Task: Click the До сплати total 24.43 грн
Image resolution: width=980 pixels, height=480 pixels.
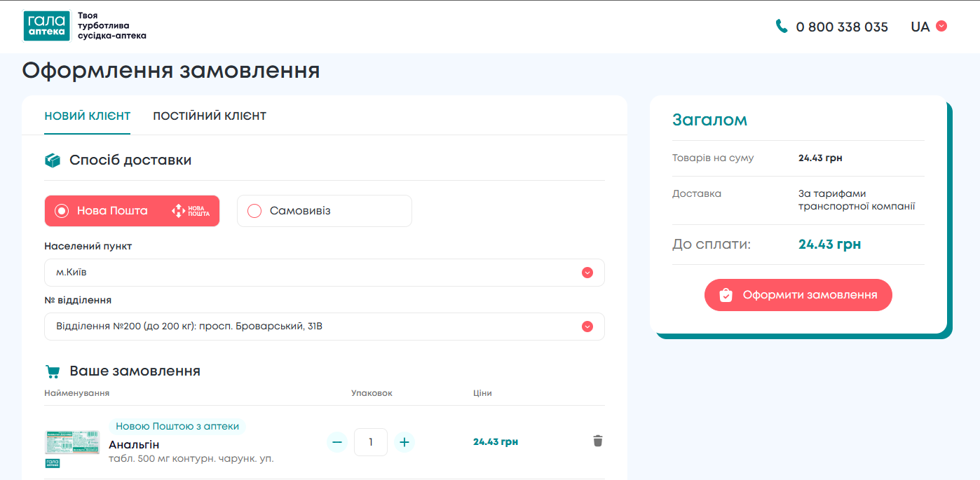Action: (x=830, y=245)
